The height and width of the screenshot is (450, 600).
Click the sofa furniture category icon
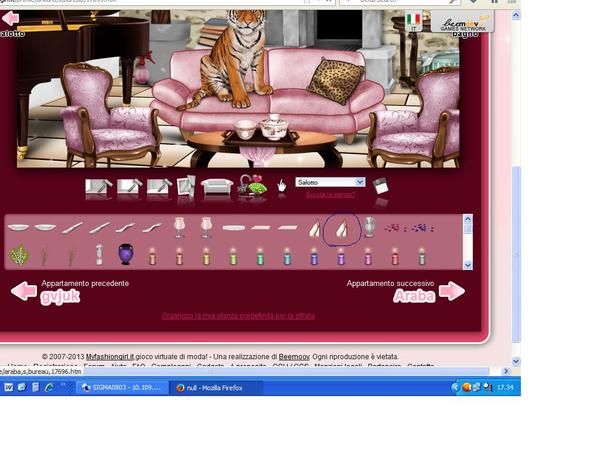217,186
